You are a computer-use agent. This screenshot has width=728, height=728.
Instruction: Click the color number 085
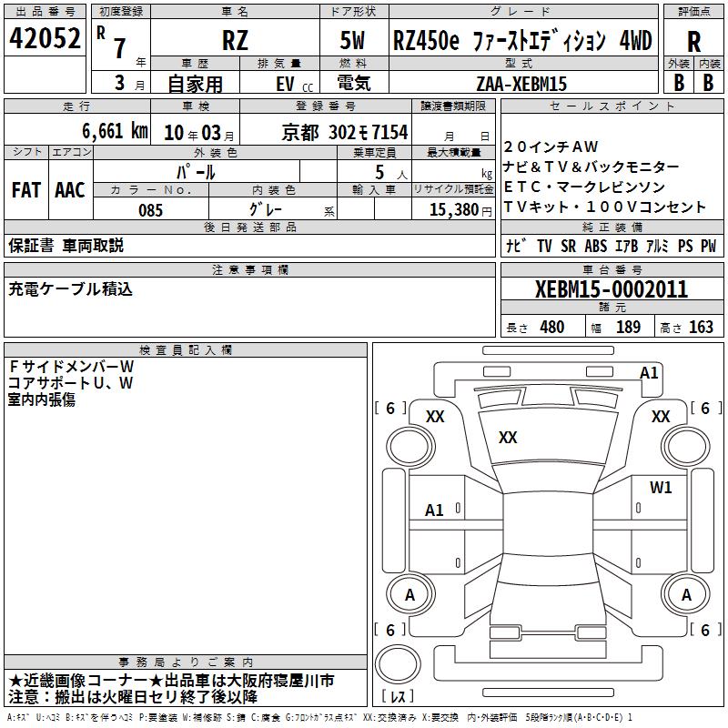(150, 210)
